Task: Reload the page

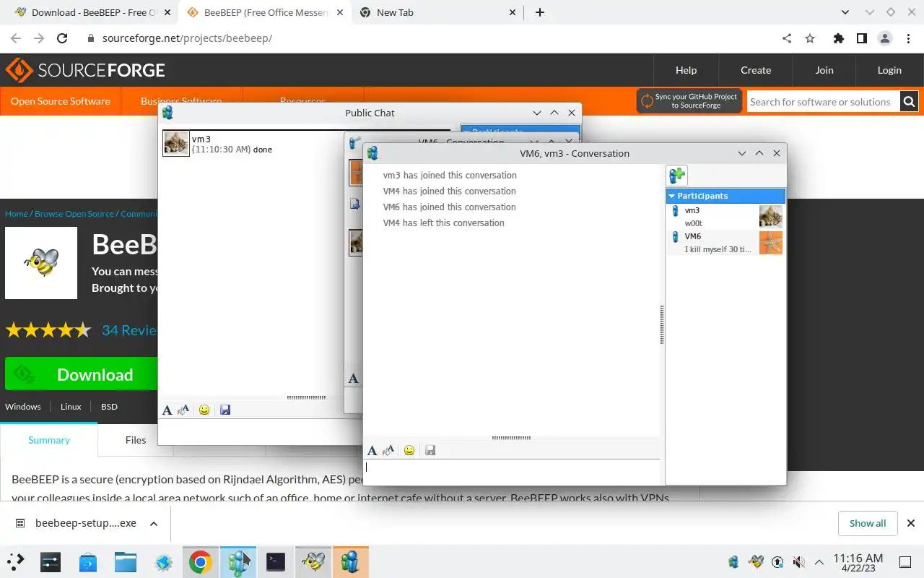Action: [62, 38]
